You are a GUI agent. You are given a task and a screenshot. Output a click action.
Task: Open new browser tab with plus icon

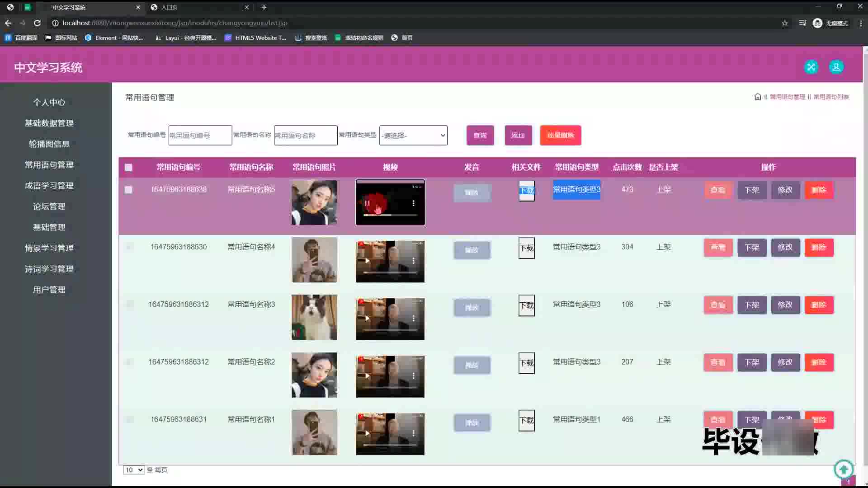click(264, 7)
